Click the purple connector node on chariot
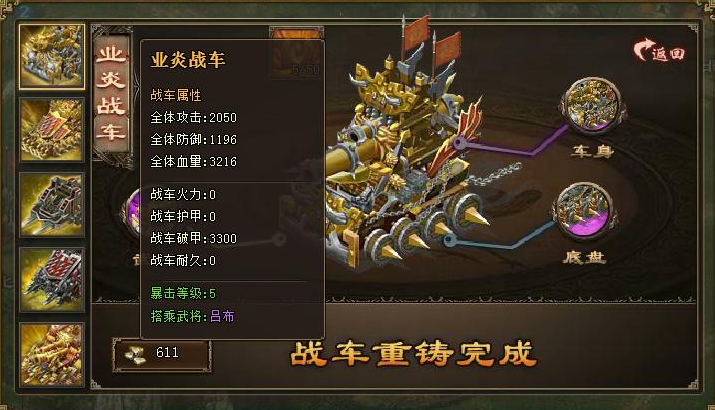Screen dimensions: 715x410 pos(460,145)
